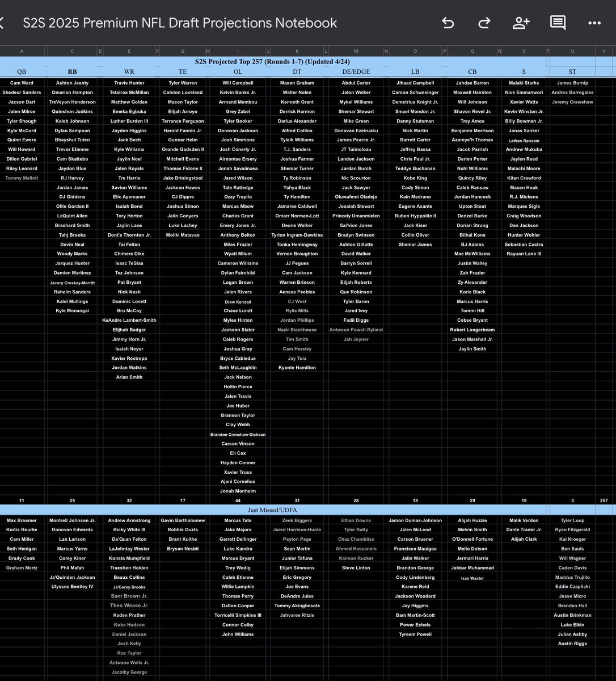Select the Shedeur Sanders cell

click(x=22, y=93)
